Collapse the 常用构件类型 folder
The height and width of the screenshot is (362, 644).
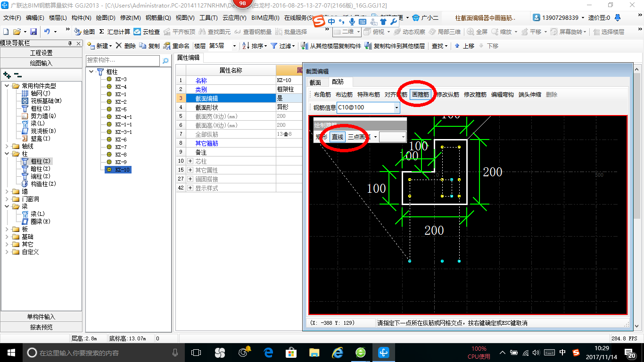tap(7, 86)
